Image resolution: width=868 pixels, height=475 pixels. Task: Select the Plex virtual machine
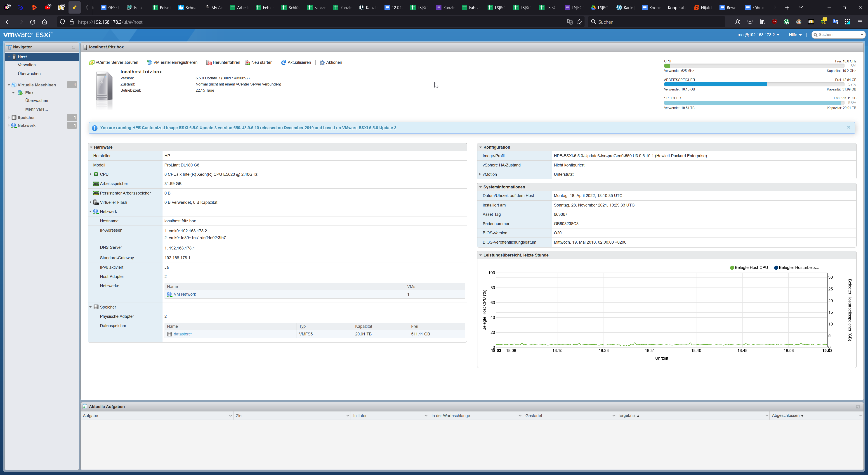click(x=29, y=93)
